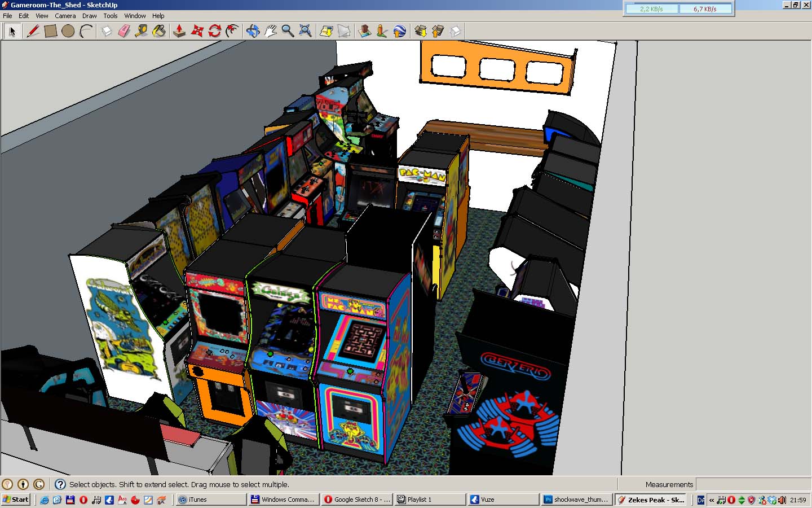Pick the Tape Measure tool
The image size is (812, 508).
point(142,31)
